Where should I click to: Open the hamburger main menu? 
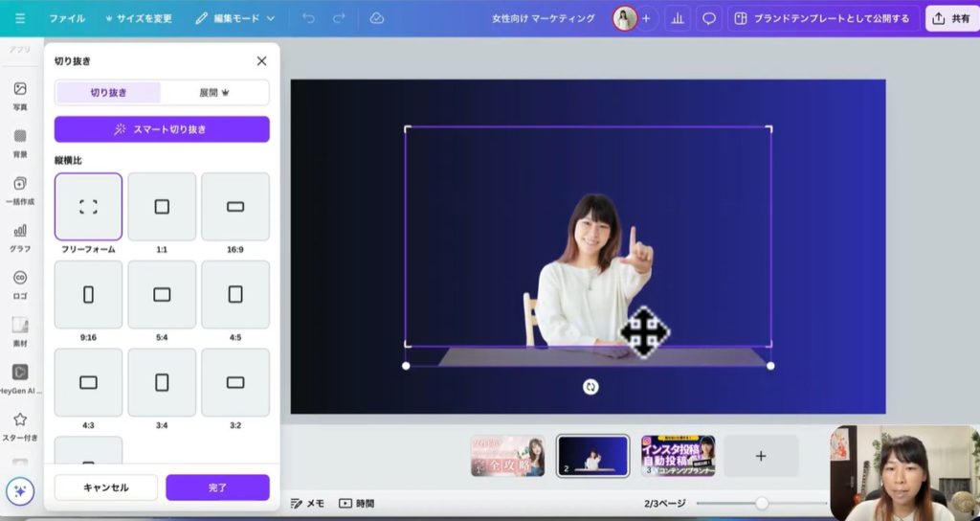click(20, 18)
